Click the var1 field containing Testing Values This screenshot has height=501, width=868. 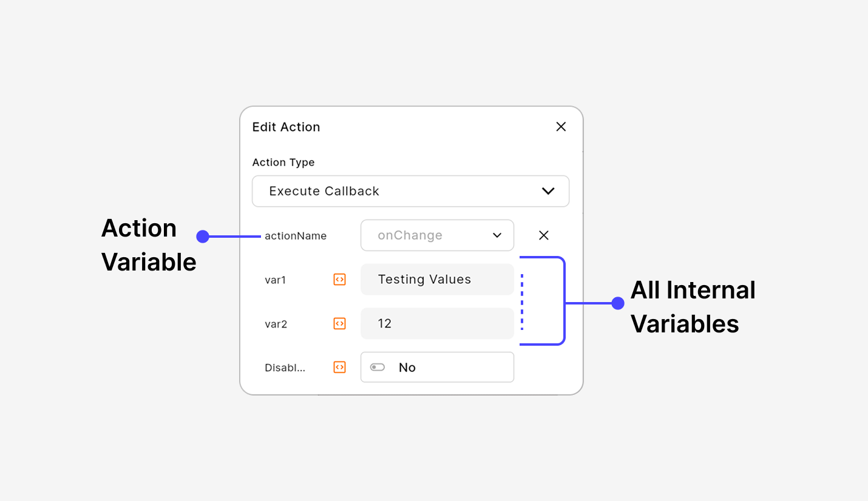click(437, 280)
